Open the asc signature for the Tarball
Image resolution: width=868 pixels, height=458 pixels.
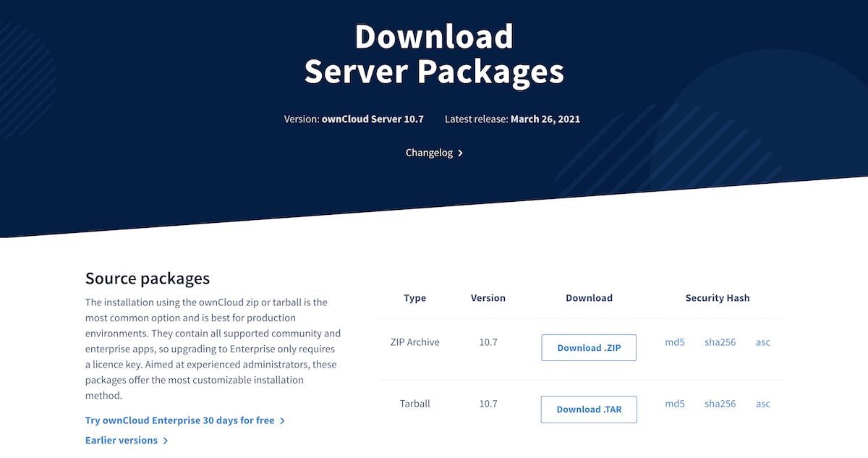pos(762,404)
